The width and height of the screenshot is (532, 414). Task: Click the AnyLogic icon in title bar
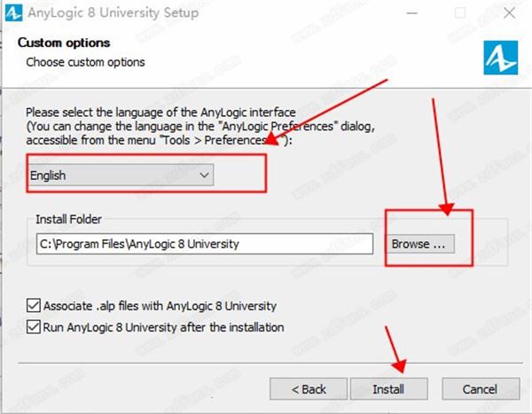tap(13, 13)
